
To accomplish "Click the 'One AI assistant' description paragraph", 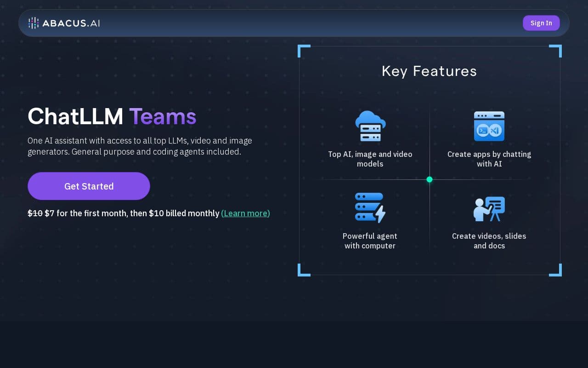I will point(140,146).
